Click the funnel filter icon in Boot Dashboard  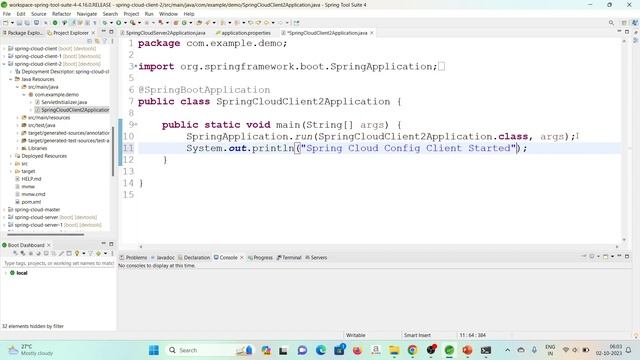coord(90,253)
